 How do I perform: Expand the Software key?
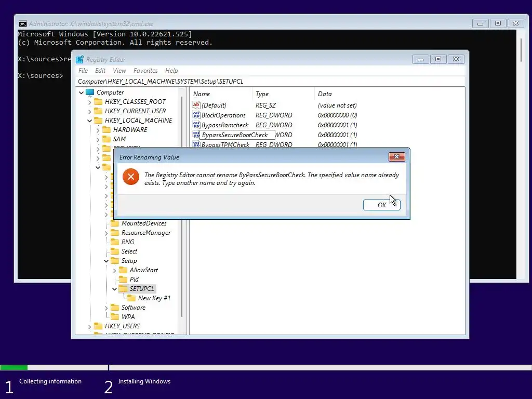point(106,308)
